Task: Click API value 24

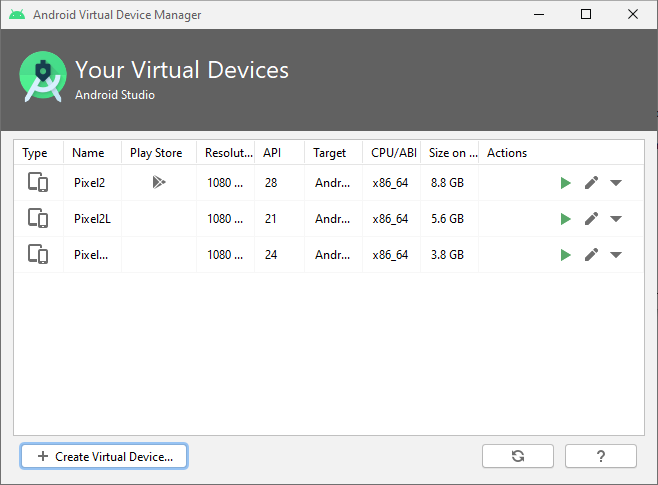Action: click(x=271, y=255)
